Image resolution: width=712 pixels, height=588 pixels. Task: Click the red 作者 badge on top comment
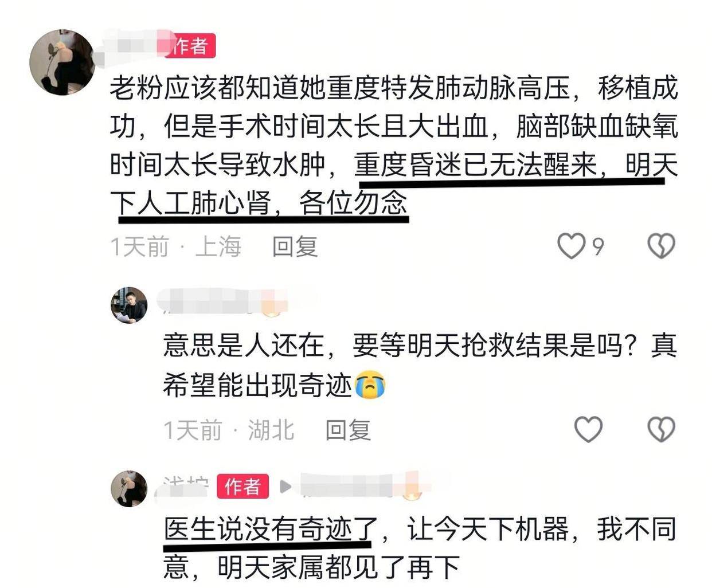pyautogui.click(x=190, y=45)
